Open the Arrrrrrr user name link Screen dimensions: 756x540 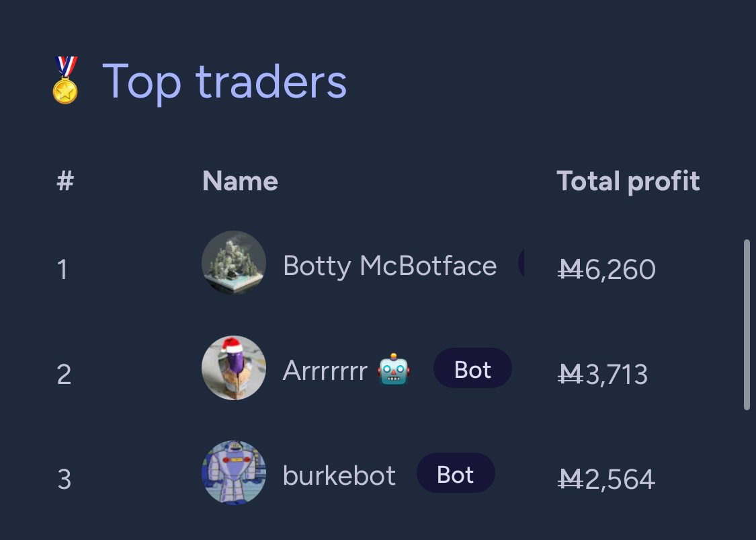pos(325,371)
